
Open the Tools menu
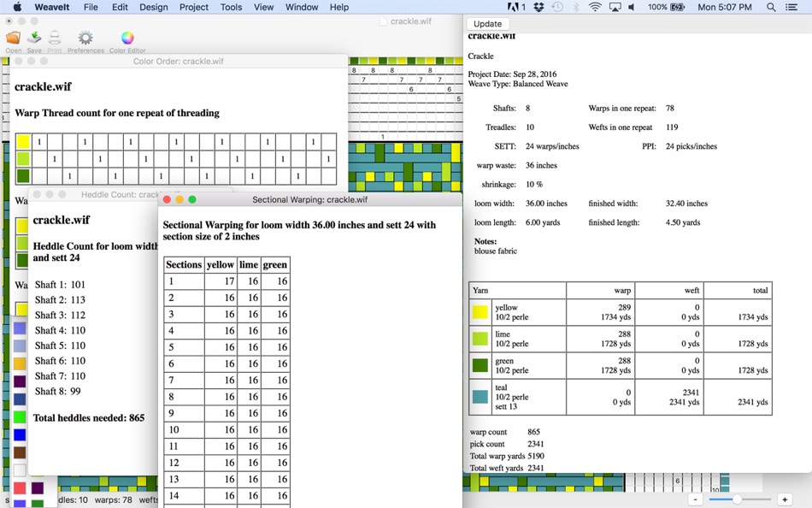231,7
